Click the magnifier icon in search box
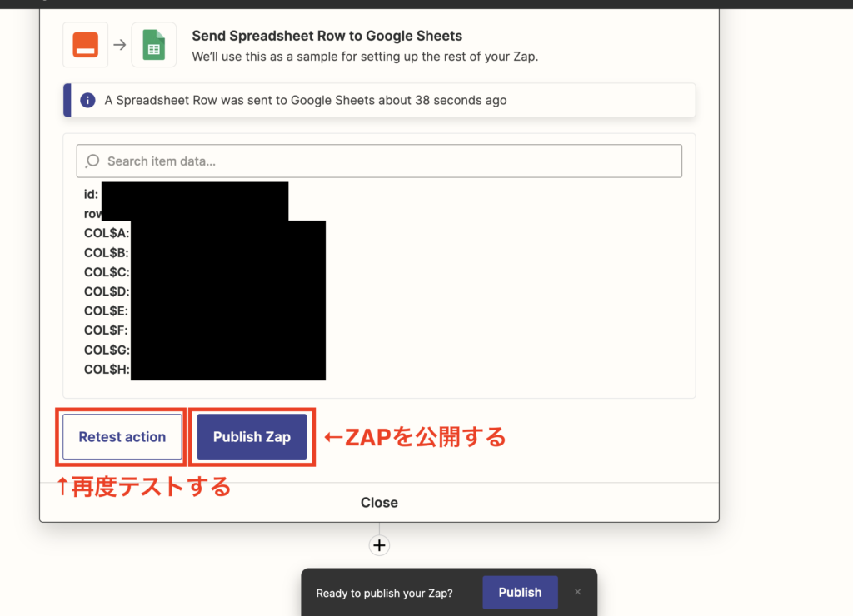Image resolution: width=853 pixels, height=616 pixels. click(92, 161)
